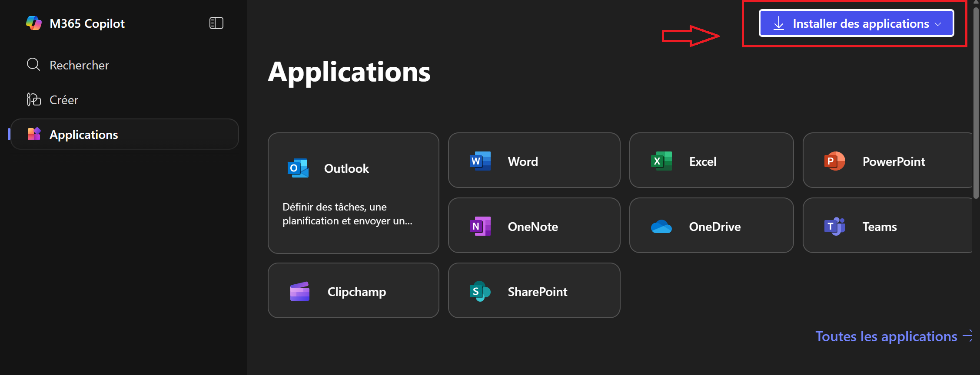Click the Excel app icon
Image resolution: width=980 pixels, height=375 pixels.
[x=661, y=161]
